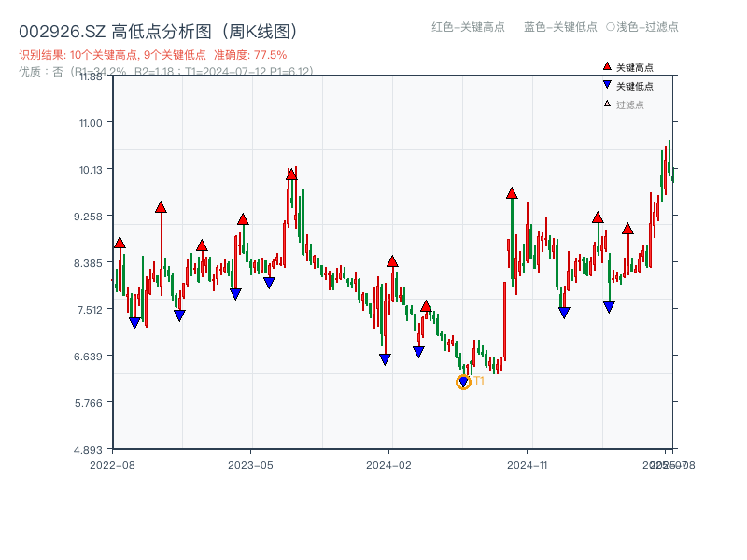The height and width of the screenshot is (560, 747).
Task: Click the 浅色-过滤点 circle indicator
Action: pos(611,27)
